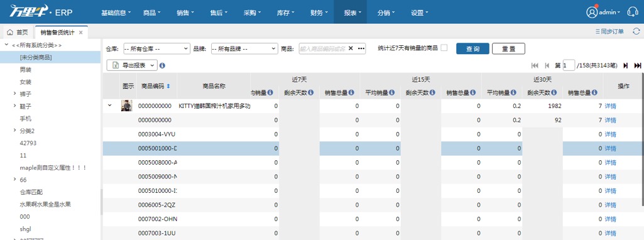Image resolution: width=644 pixels, height=240 pixels.
Task: Open the 商品 menu in top bar
Action: coord(152,13)
